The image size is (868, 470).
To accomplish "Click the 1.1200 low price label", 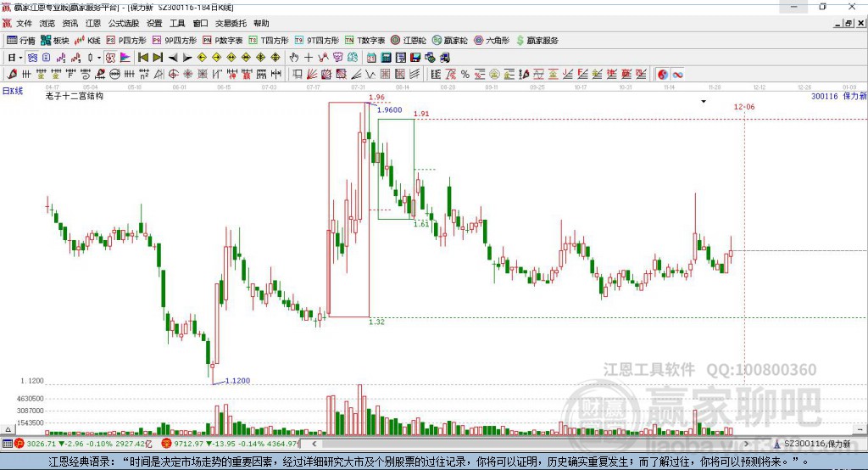I will tap(237, 381).
